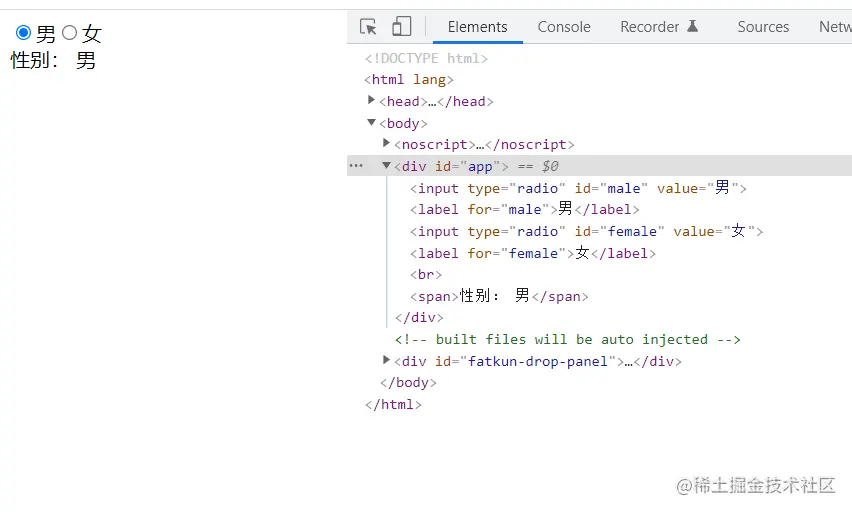Click the 男 label text on the page

(x=46, y=34)
